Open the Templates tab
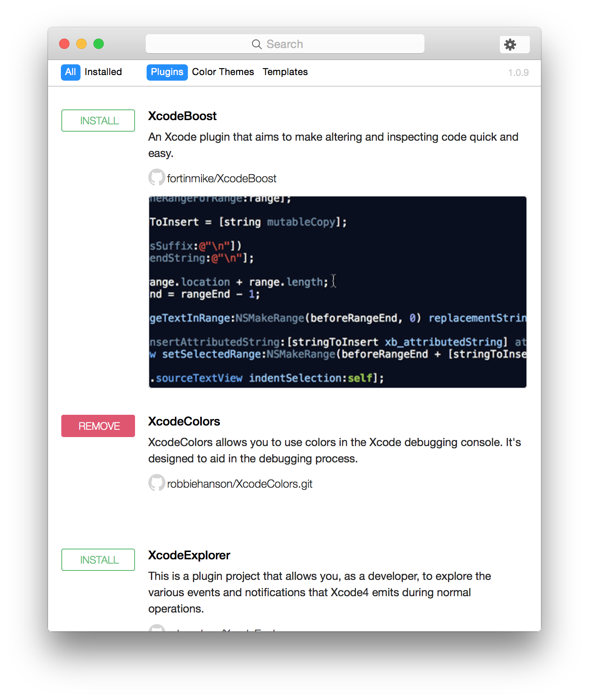 click(x=285, y=72)
